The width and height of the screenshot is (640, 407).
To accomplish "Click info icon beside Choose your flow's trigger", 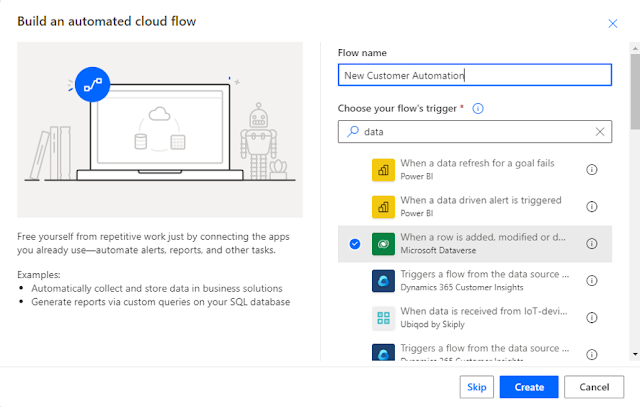I will pyautogui.click(x=478, y=108).
